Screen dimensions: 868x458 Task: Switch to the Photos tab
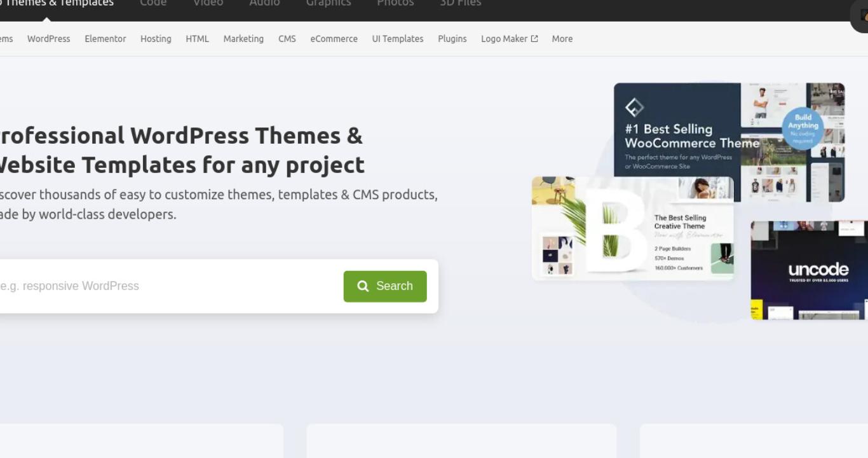[395, 3]
